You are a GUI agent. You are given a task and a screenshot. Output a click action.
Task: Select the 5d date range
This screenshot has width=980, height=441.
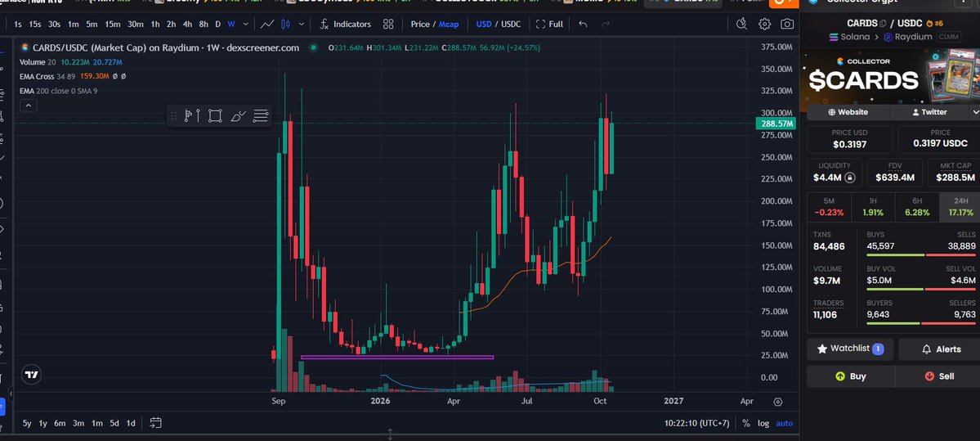[114, 424]
